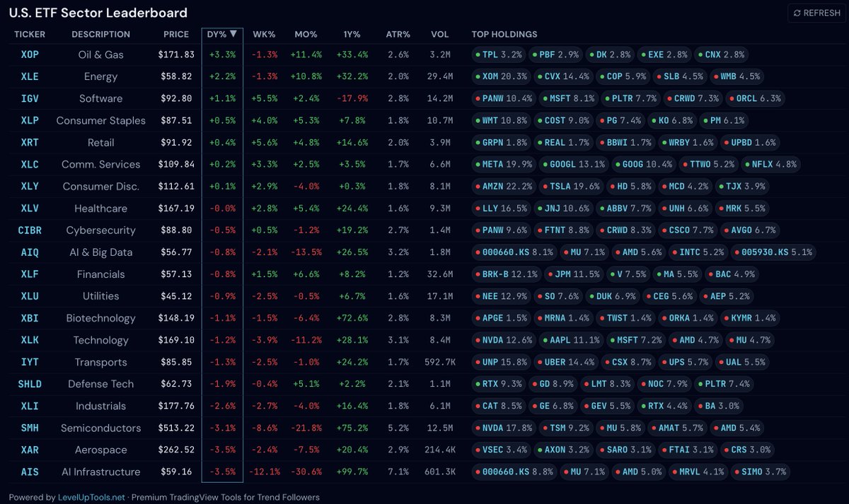Open the IGV ticker link

[x=30, y=98]
